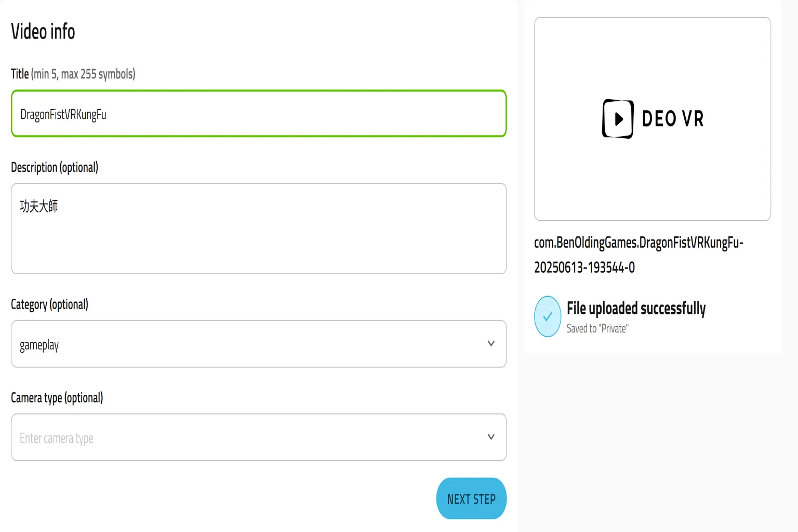Click the Saved to "Private" status text
This screenshot has height=532, width=798.
(597, 328)
